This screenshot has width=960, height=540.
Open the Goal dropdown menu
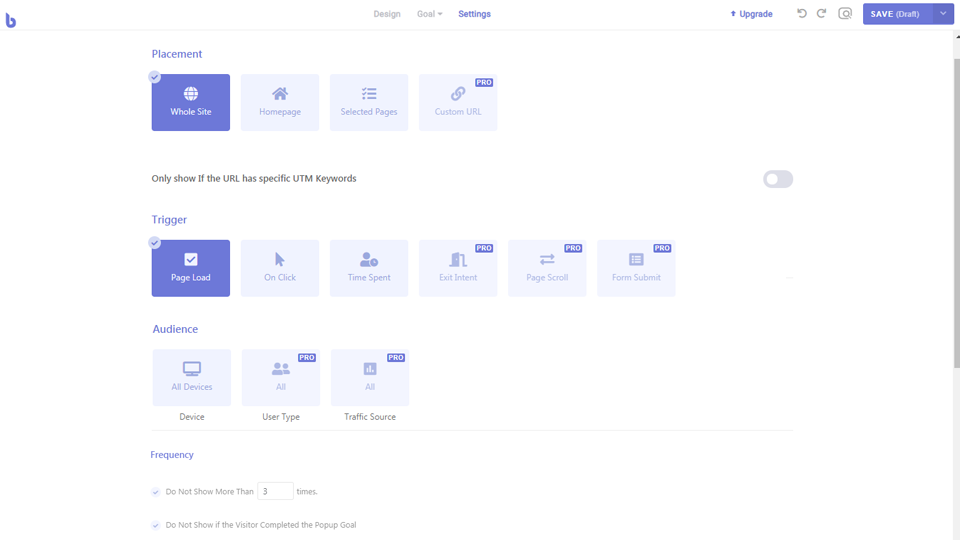[x=429, y=13]
